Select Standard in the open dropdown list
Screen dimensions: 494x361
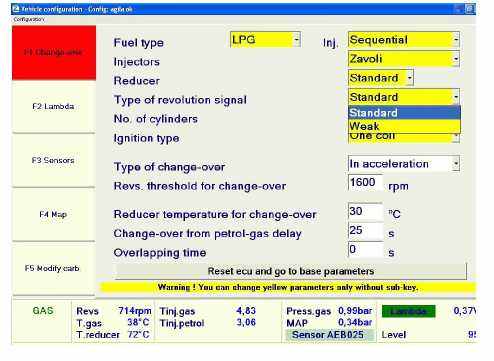pos(404,113)
